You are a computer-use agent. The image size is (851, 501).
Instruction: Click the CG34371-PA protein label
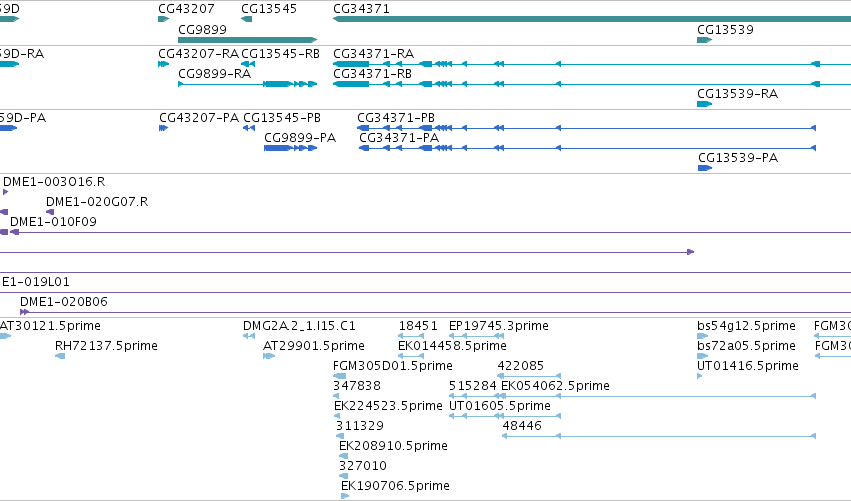pos(399,138)
